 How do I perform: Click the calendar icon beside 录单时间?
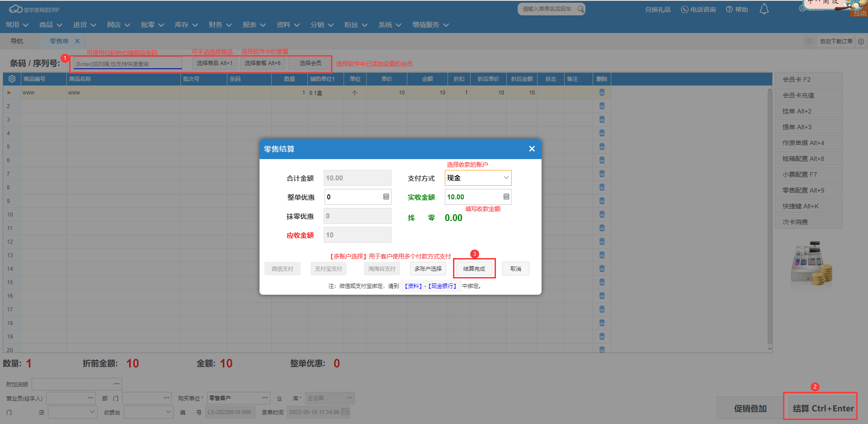[x=345, y=412]
